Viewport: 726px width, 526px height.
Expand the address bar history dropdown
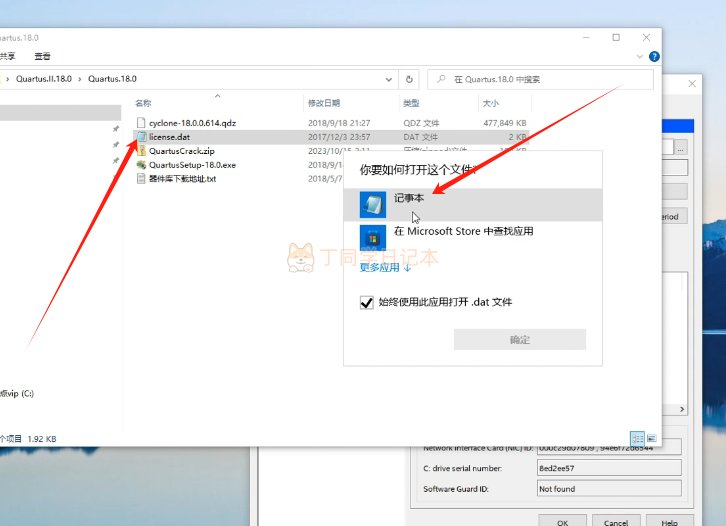point(388,79)
